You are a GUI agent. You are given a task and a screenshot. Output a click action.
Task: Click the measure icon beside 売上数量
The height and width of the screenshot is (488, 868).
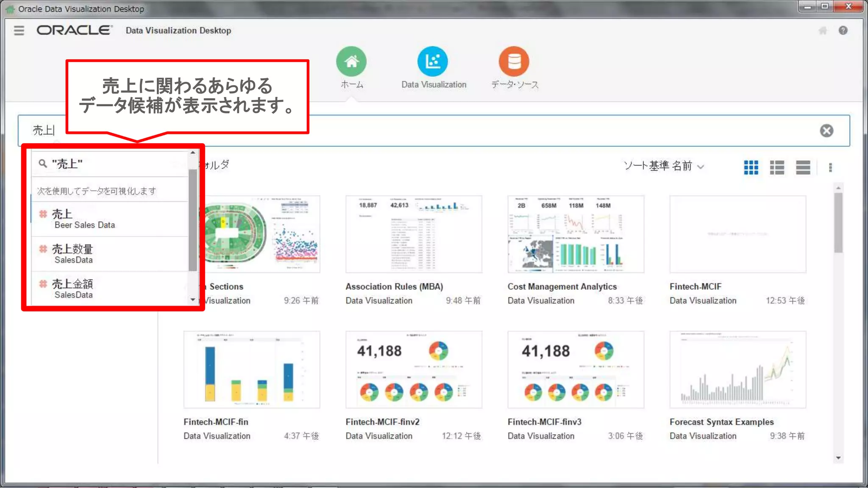coord(43,249)
